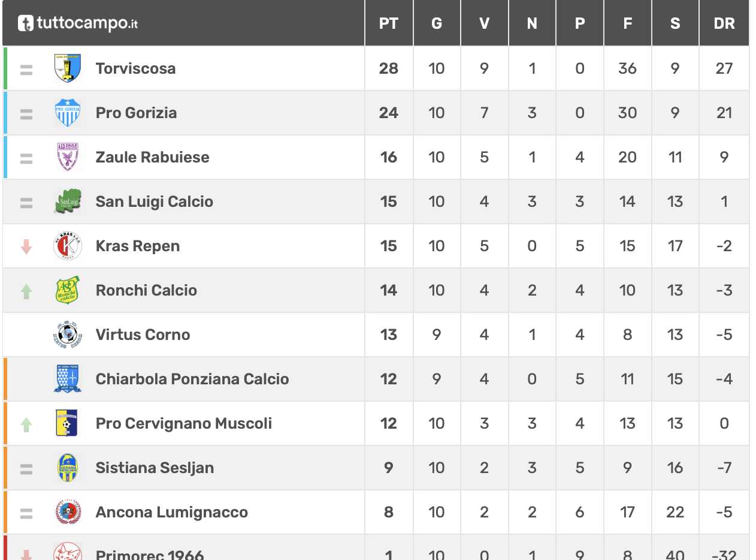Click the Virtus Corno team crest
756x560 pixels.
(x=67, y=335)
